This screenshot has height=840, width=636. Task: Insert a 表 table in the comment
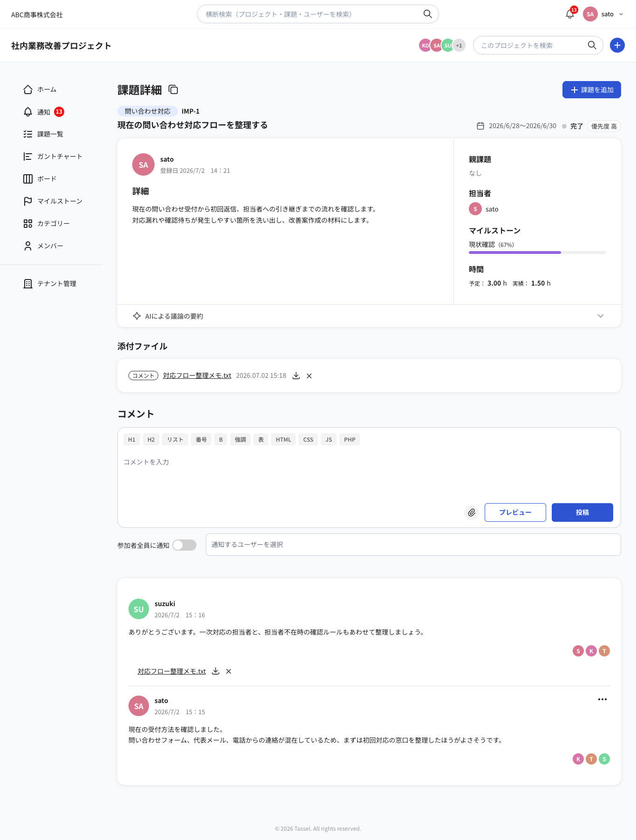pos(261,439)
